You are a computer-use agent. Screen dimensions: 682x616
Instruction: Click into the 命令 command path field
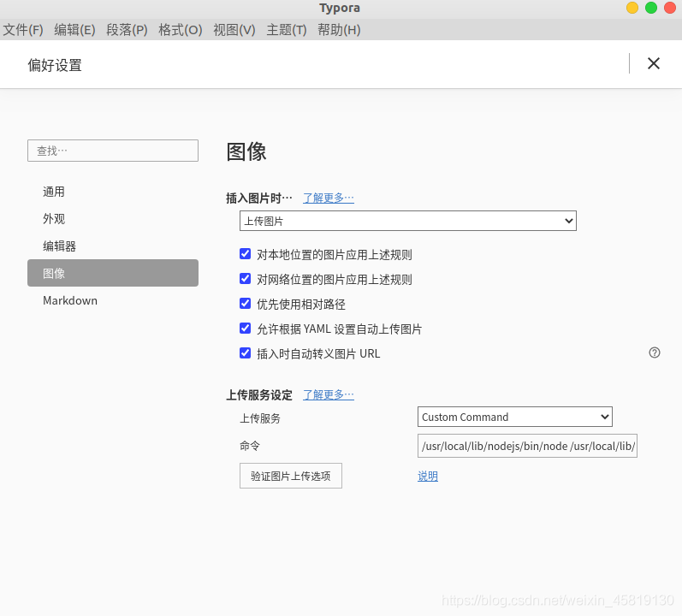pos(527,446)
